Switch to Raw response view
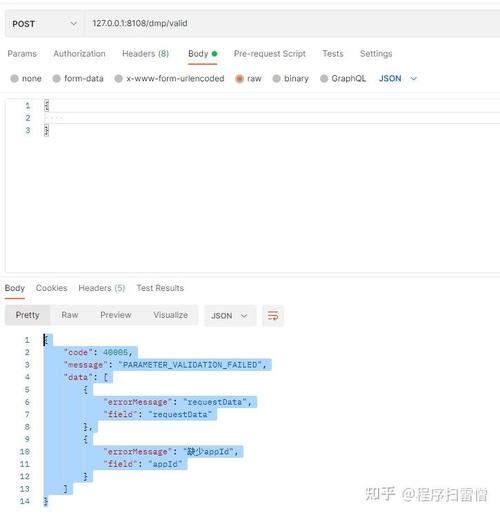500x515 pixels. coord(70,315)
